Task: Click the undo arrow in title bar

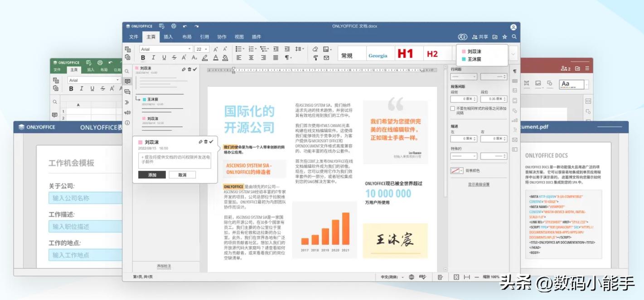Action: 185,26
